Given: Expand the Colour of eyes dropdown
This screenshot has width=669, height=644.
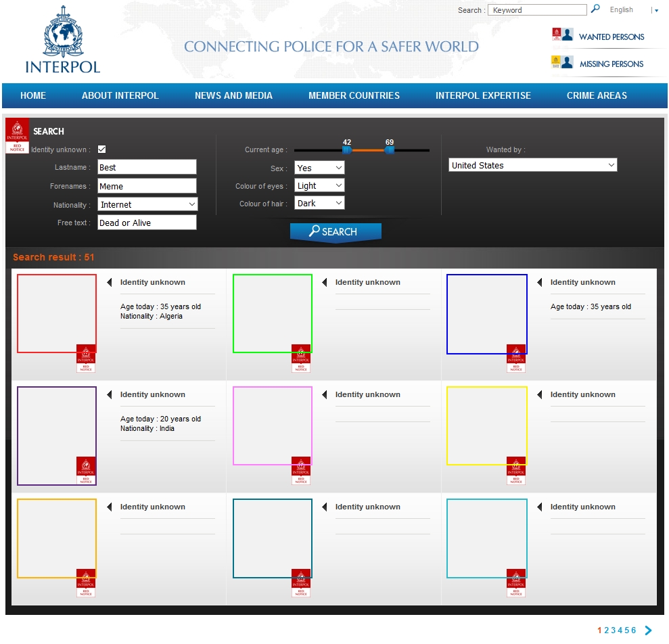Looking at the screenshot, I should pyautogui.click(x=319, y=185).
